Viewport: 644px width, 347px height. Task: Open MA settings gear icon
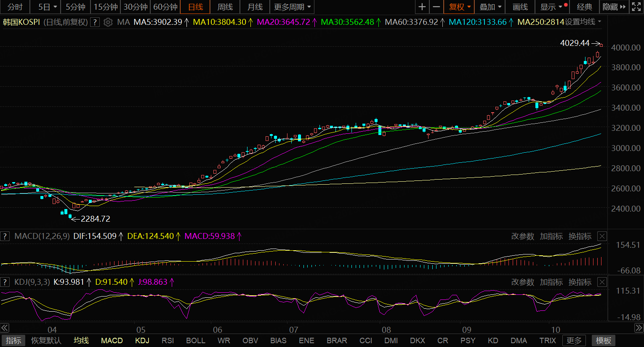point(108,22)
